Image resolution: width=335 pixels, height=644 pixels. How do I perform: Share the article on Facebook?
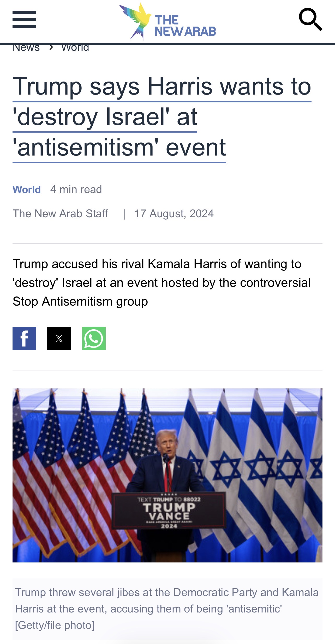(24, 338)
